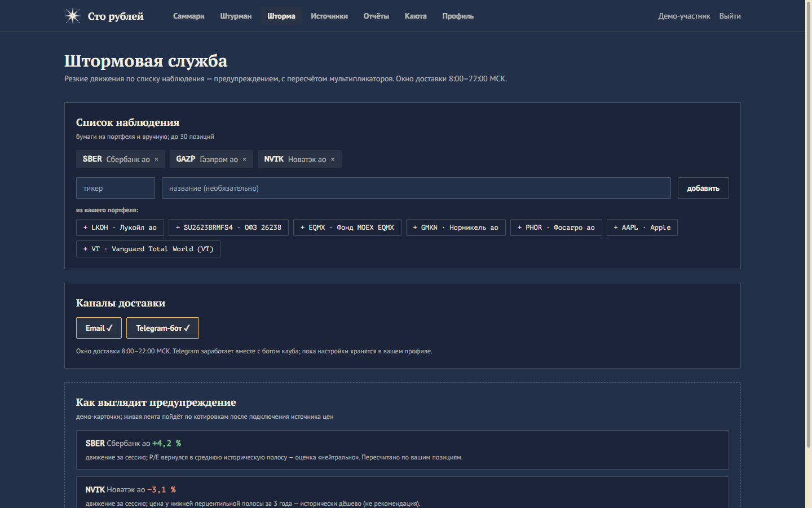Open Источники in the top menu

pos(329,16)
